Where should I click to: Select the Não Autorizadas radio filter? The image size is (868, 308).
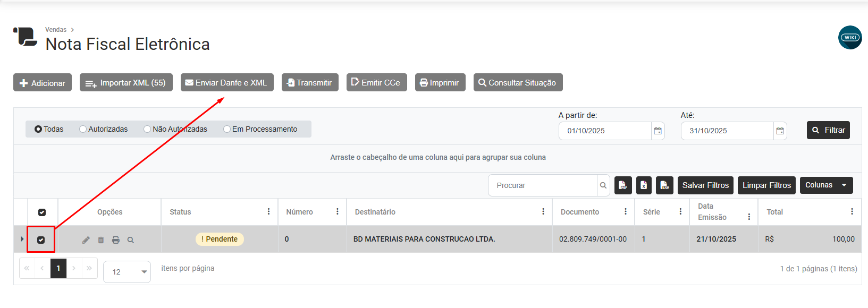point(147,129)
